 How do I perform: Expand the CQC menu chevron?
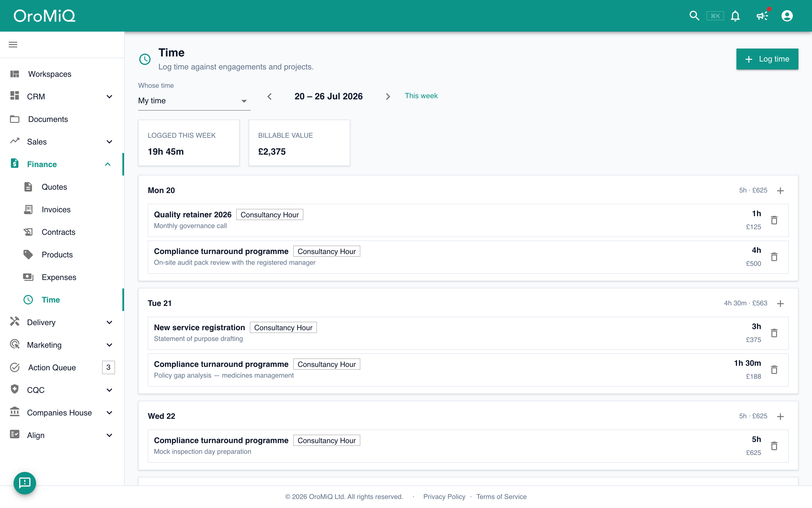point(109,390)
